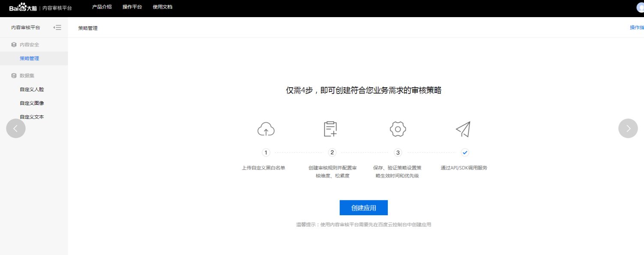The width and height of the screenshot is (644, 255).
Task: Click the paper plane API step icon
Action: point(463,129)
